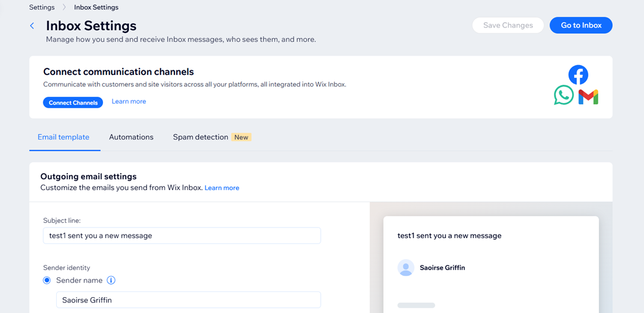Click into the Subject line field

coord(182,236)
